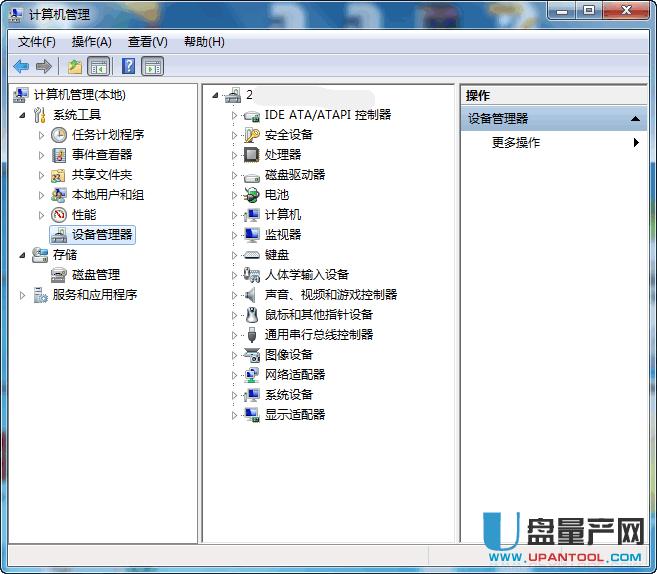Screen dimensions: 657x574
Task: Toggle the action pane toolbar button
Action: pyautogui.click(x=152, y=66)
